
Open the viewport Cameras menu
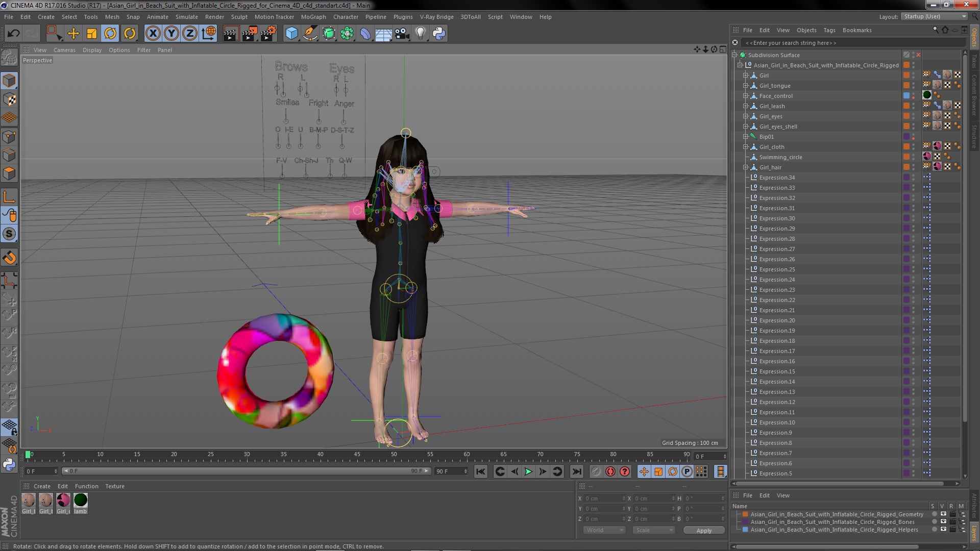coord(64,50)
